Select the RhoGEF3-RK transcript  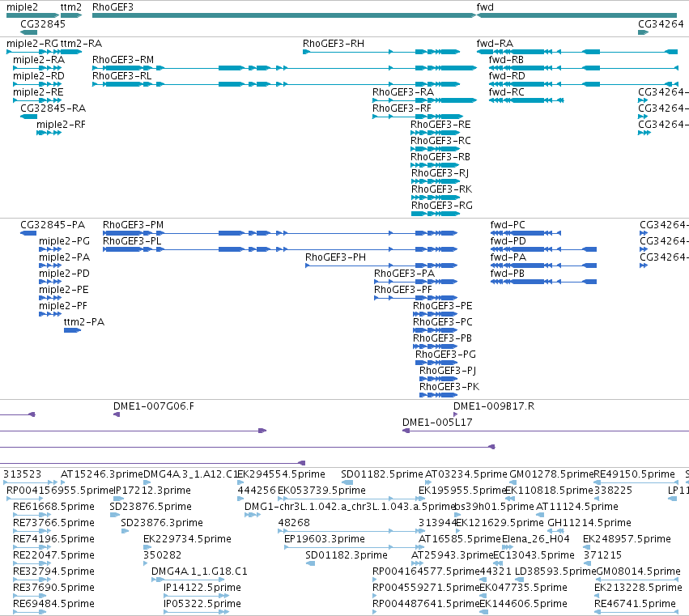pyautogui.click(x=436, y=198)
